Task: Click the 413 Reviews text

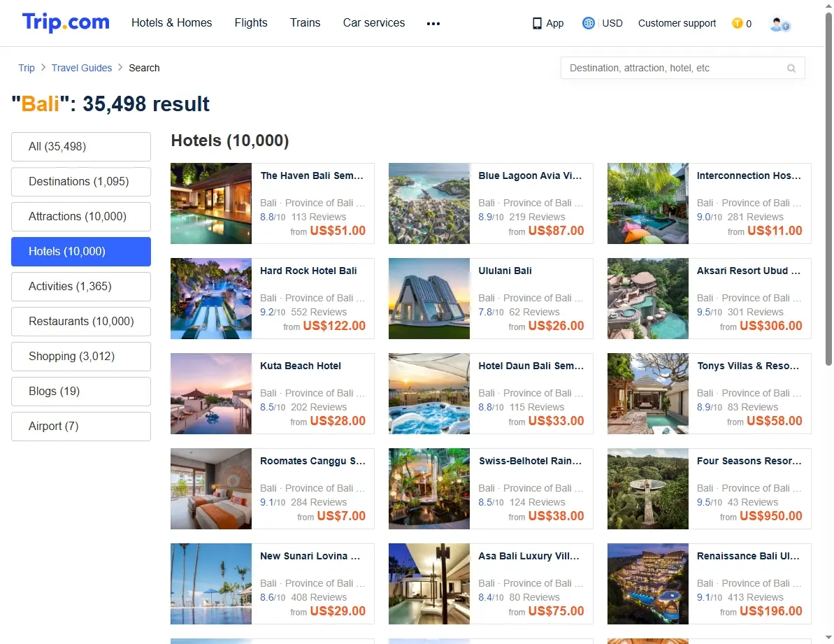Action: 755,597
